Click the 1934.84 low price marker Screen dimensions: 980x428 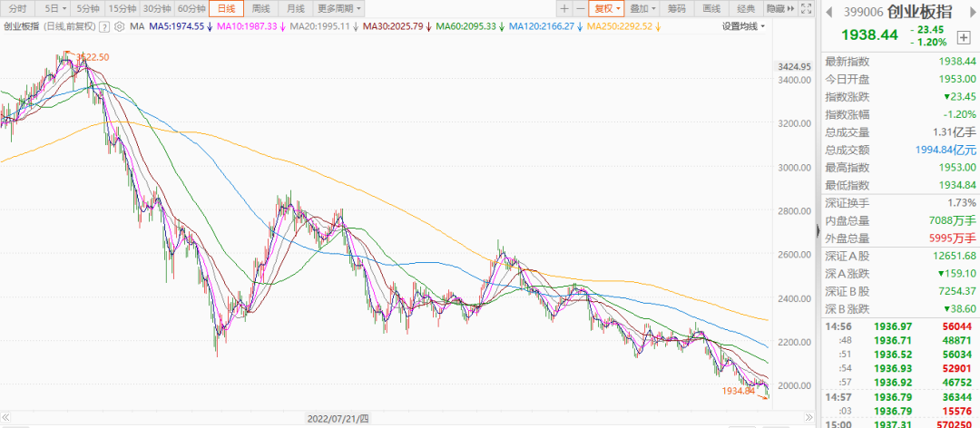(738, 391)
